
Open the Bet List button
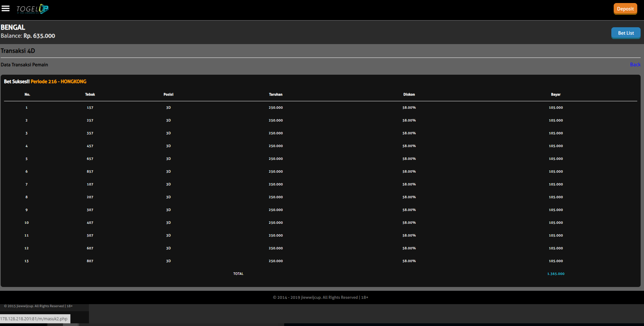tap(625, 33)
